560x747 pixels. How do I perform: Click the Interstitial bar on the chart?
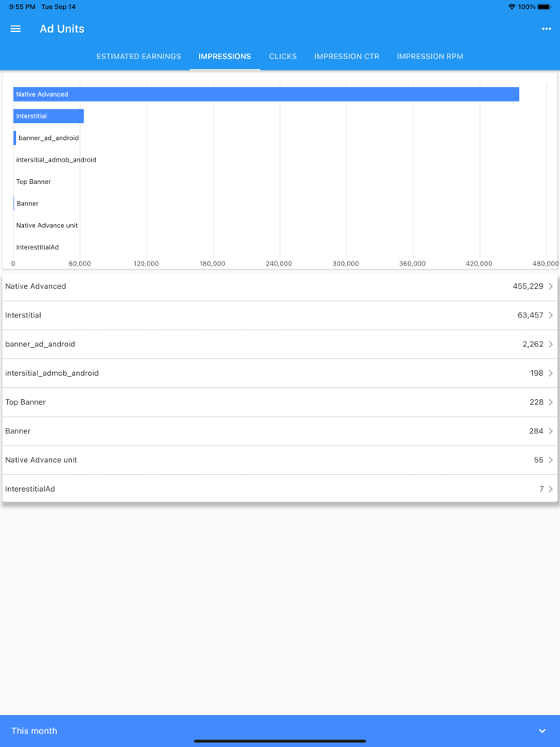point(48,115)
